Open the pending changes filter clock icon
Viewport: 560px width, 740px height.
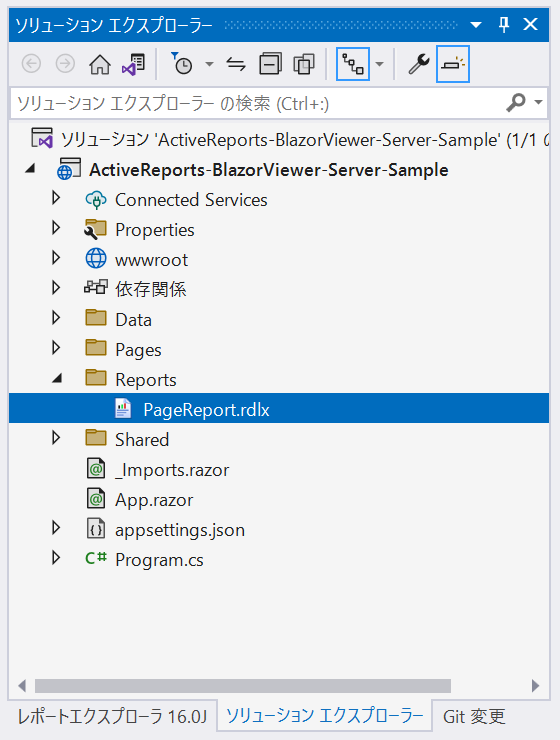point(182,64)
